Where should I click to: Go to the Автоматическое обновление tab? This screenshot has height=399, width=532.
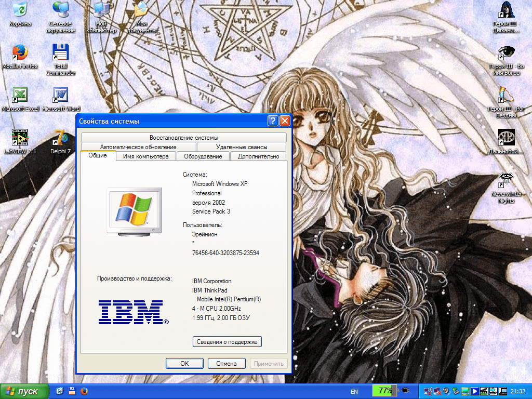pos(138,147)
